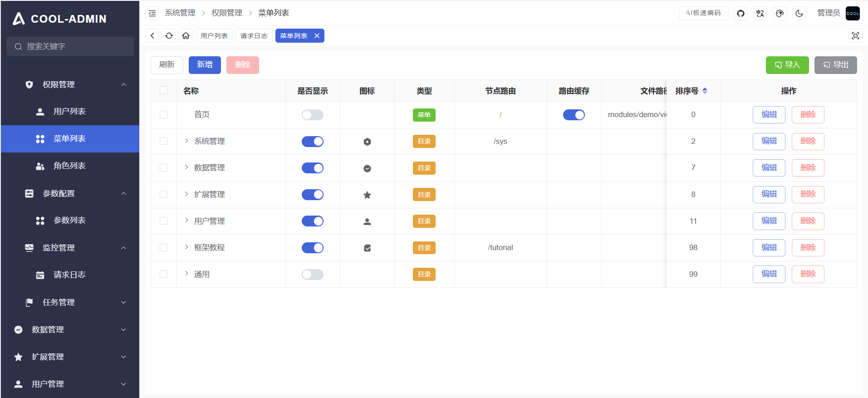
Task: Collapse the sidebar with the menu fold icon
Action: click(152, 13)
